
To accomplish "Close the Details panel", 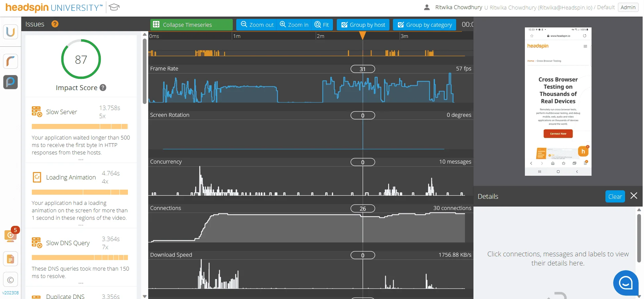I will tap(634, 196).
